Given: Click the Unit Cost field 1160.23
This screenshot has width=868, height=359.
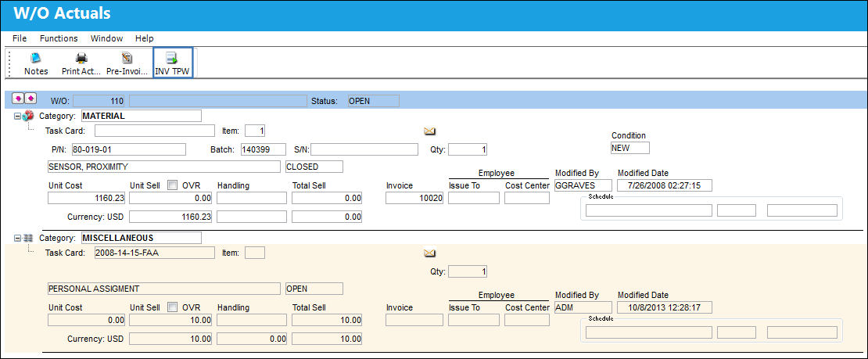Looking at the screenshot, I should tap(86, 198).
